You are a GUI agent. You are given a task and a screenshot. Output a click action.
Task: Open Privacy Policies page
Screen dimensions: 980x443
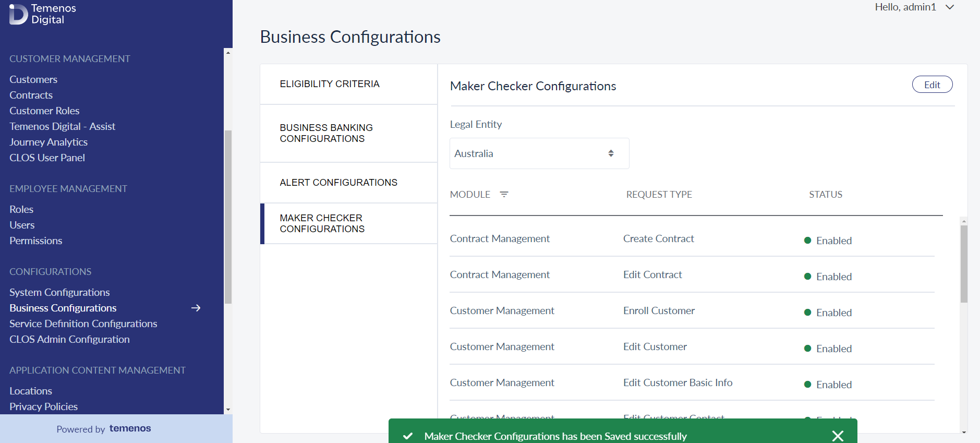(x=43, y=406)
